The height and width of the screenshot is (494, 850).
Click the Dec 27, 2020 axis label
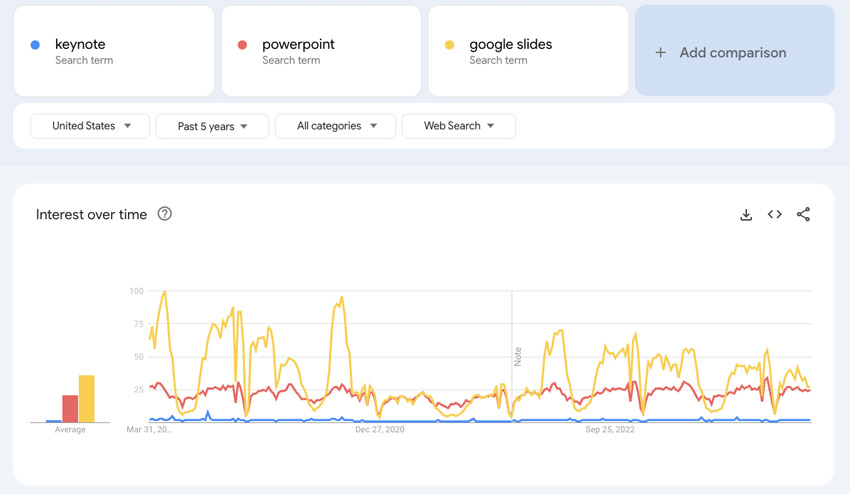379,429
